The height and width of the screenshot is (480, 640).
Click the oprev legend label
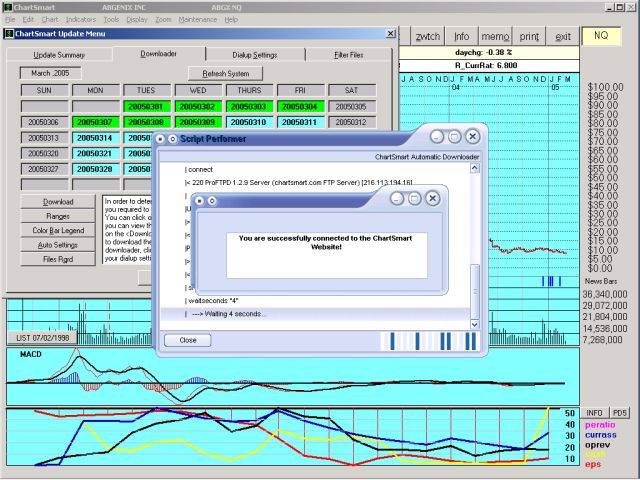point(597,444)
